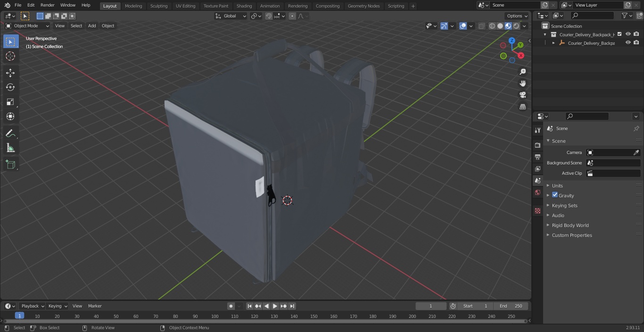Select the Move tool
The height and width of the screenshot is (332, 644).
10,73
